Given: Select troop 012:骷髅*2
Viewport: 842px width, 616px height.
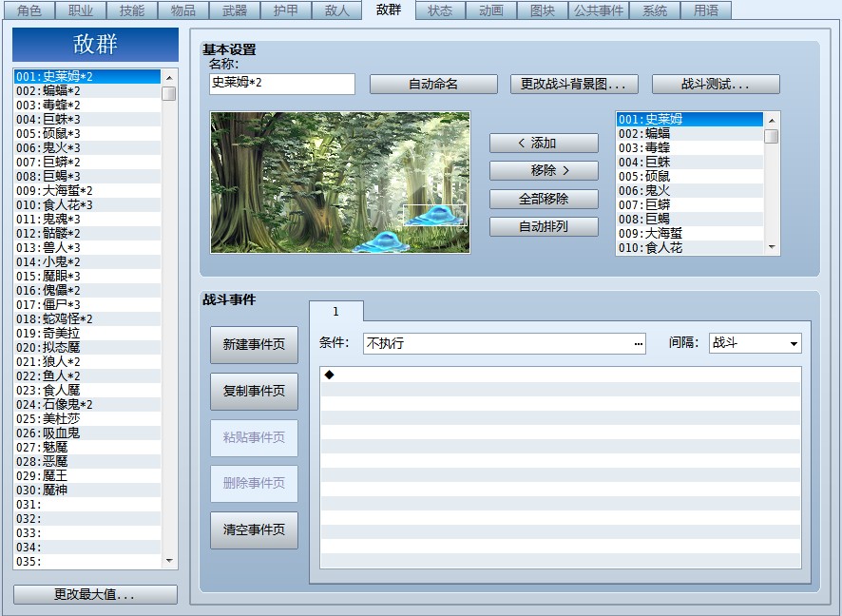Looking at the screenshot, I should click(x=87, y=233).
